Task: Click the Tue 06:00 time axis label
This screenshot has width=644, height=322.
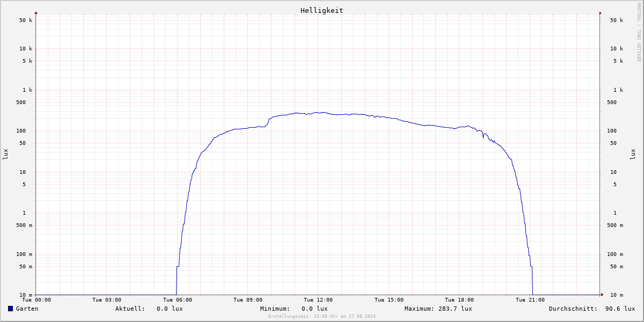Action: coord(178,300)
